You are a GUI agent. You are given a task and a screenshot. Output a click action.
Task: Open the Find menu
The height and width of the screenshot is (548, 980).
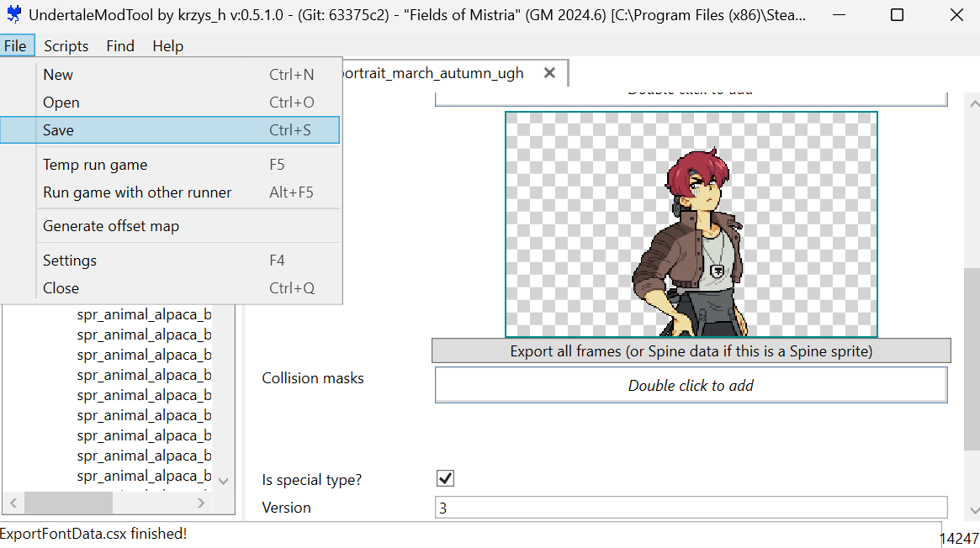[x=120, y=45]
